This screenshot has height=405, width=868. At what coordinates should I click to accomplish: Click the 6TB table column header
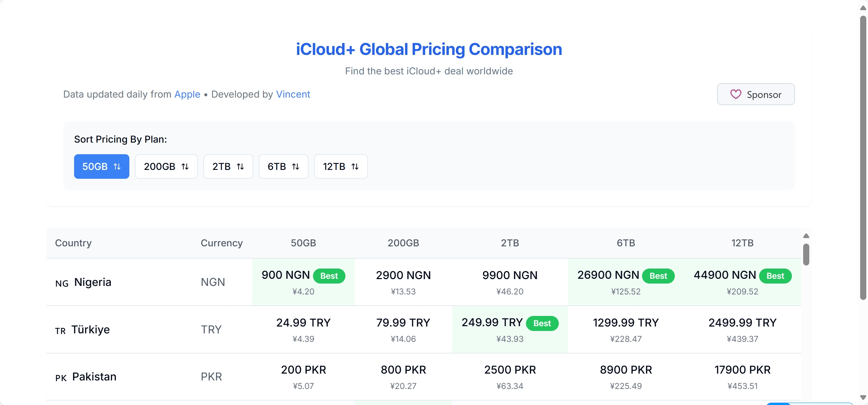[626, 243]
